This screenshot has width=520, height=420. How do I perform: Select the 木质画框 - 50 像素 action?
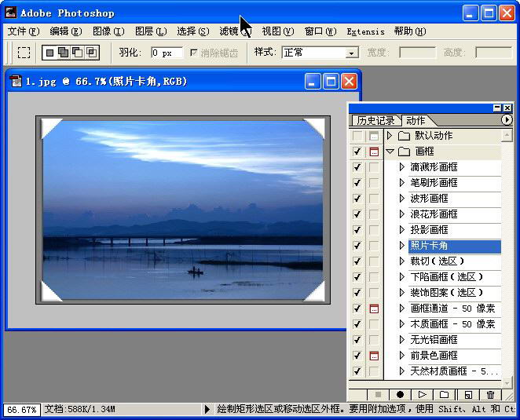tap(452, 324)
